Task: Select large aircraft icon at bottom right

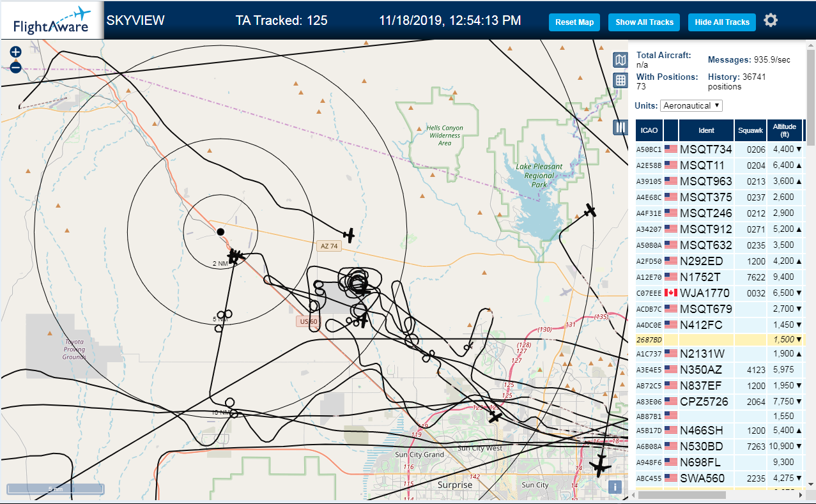Action: (599, 466)
